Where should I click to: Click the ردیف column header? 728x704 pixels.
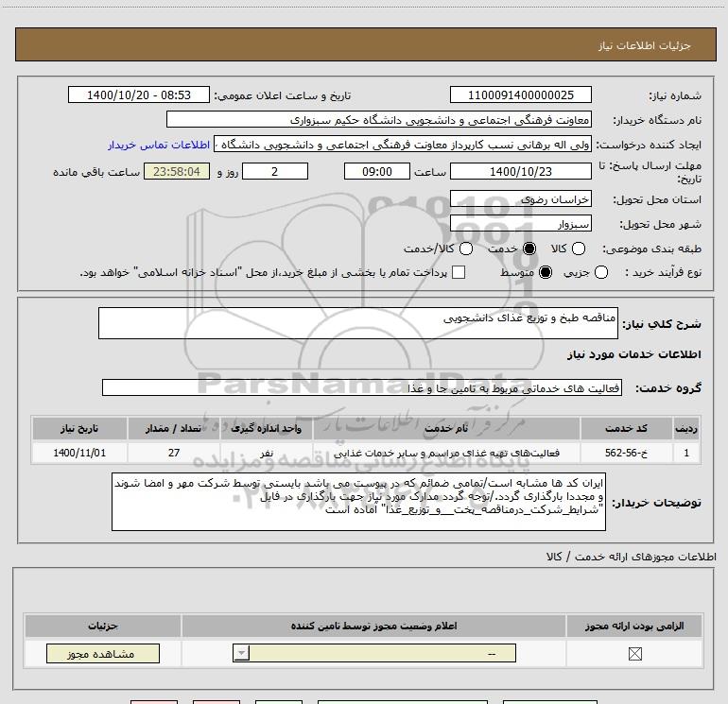tap(686, 428)
